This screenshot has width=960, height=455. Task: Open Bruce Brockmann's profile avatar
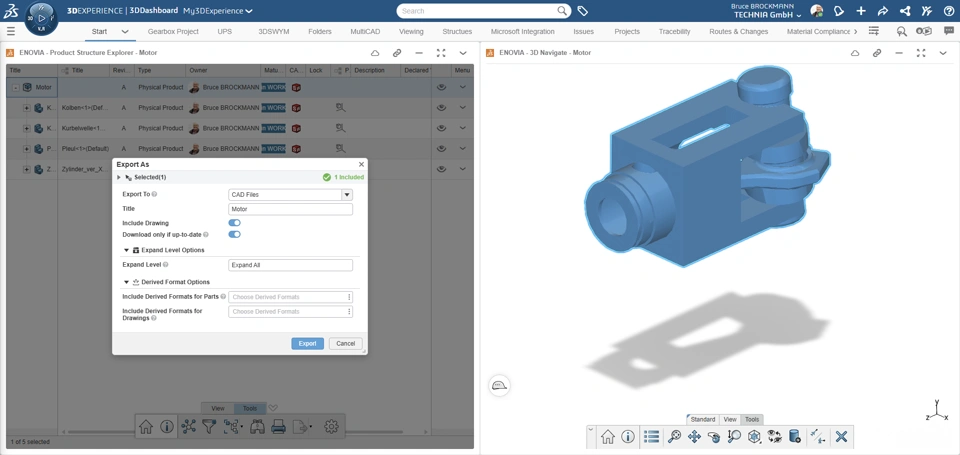(816, 11)
